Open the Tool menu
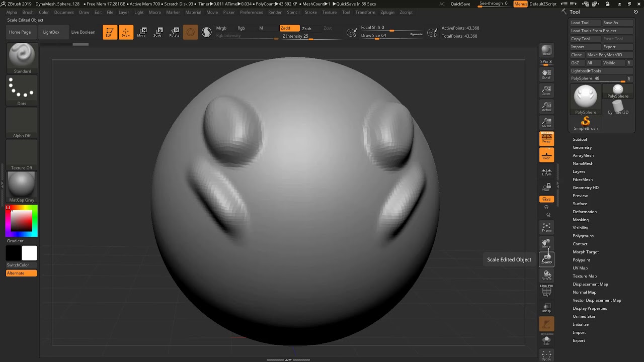644x362 pixels. [x=346, y=12]
